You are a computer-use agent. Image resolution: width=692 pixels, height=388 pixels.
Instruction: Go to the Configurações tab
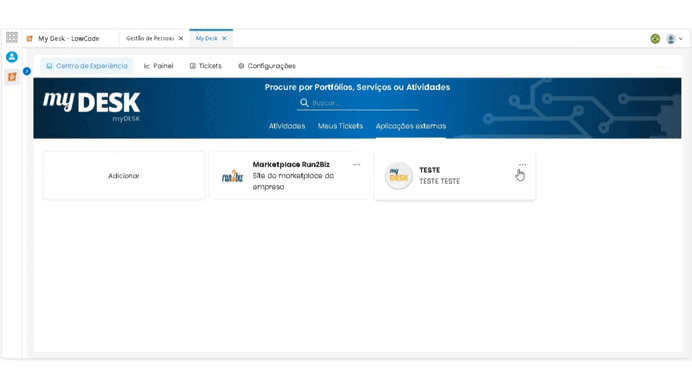(x=267, y=66)
